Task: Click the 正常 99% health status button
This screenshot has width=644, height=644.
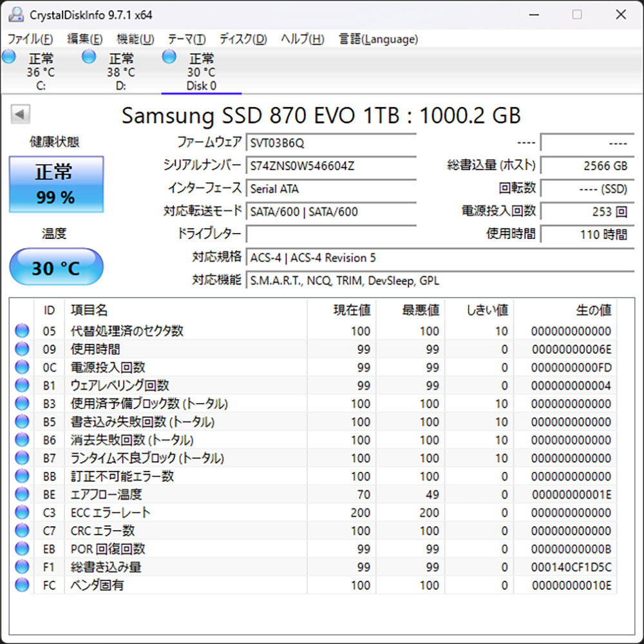Action: click(x=56, y=185)
